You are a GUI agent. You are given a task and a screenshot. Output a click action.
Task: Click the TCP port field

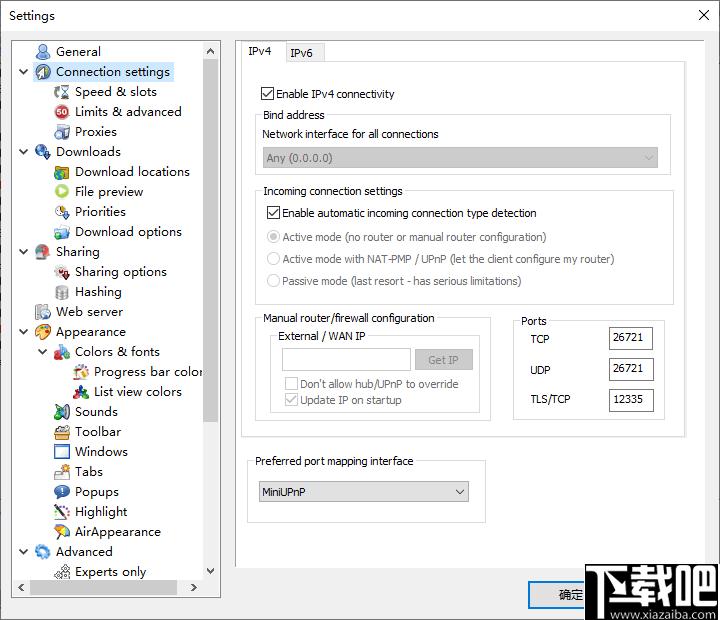click(631, 338)
